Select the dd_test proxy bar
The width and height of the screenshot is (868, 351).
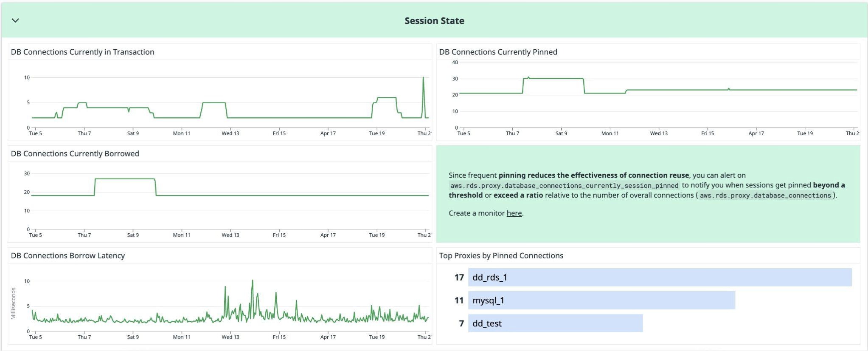point(555,323)
